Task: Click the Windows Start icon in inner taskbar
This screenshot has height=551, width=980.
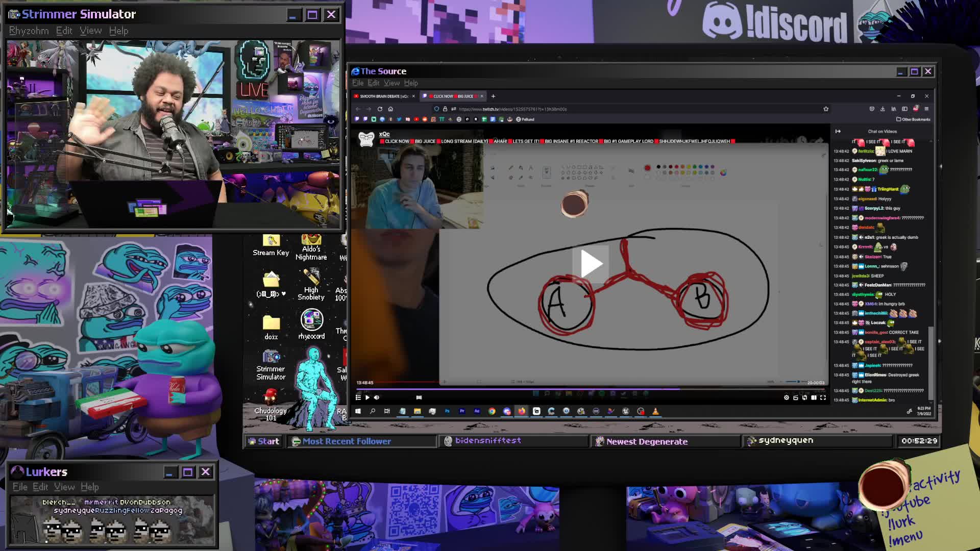Action: point(358,411)
